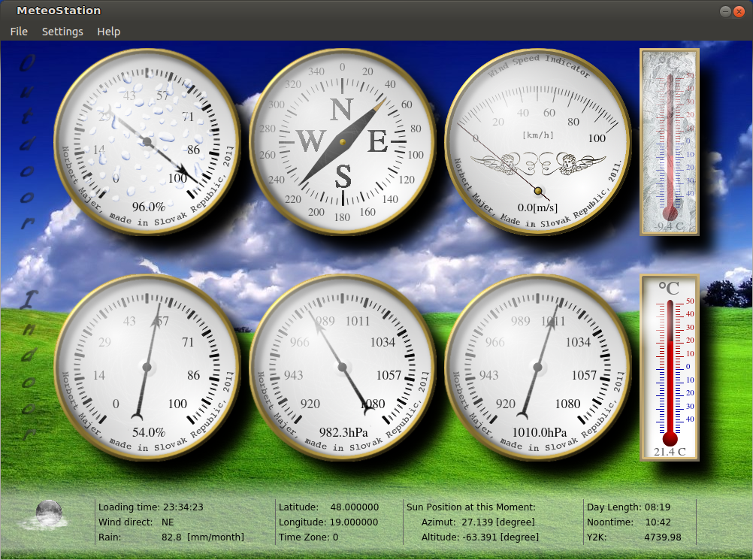Open the File menu
The height and width of the screenshot is (560, 753).
(x=18, y=32)
